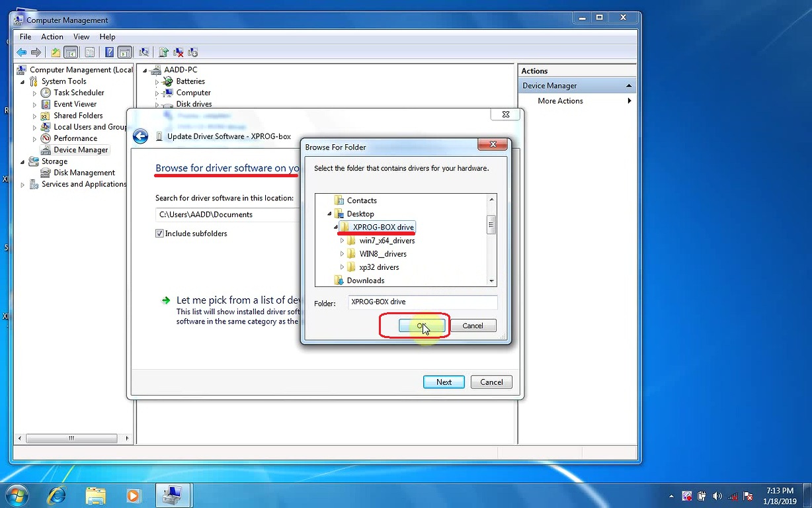Open the Action menu

52,37
